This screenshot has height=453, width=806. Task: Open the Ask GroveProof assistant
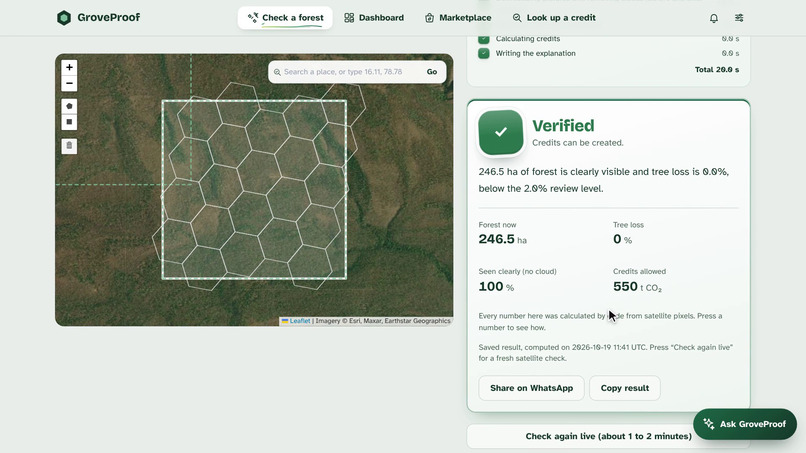coord(745,424)
